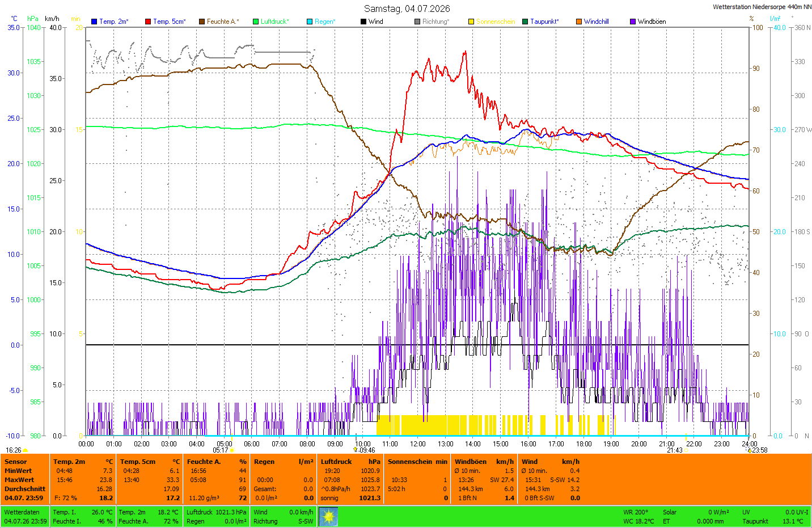Image resolution: width=812 pixels, height=528 pixels.
Task: Select the Luftdruck column header in table
Action: point(336,462)
